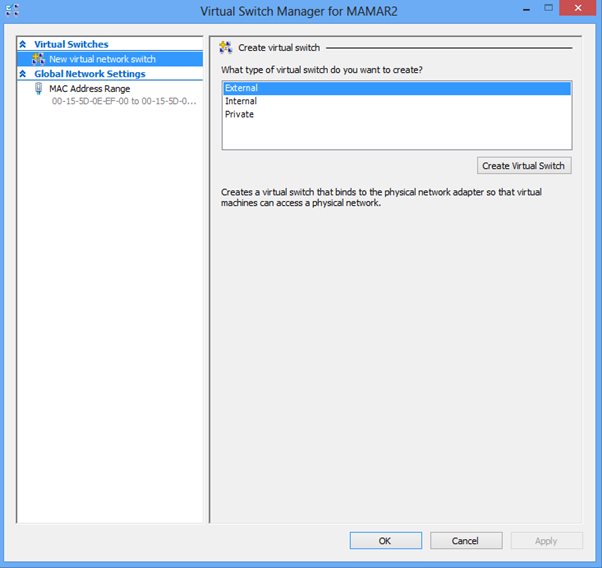
Task: Click the New virtual network switch icon
Action: (x=39, y=59)
